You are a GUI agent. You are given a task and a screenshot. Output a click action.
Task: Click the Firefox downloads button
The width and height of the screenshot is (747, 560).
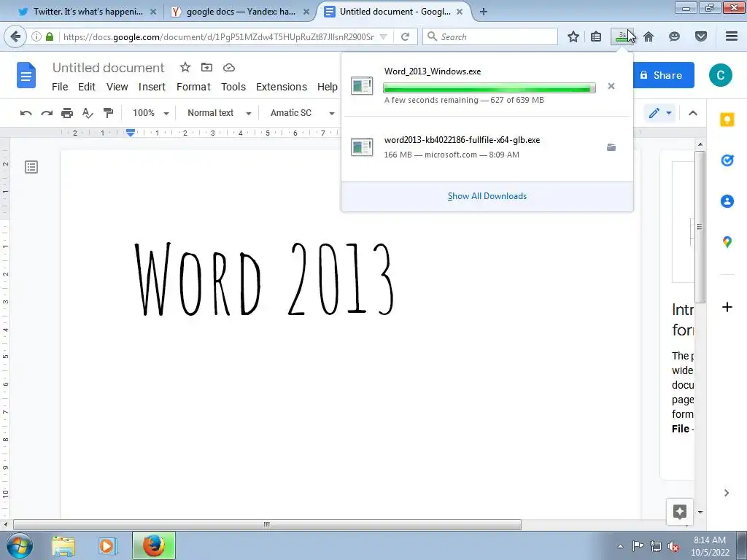click(623, 36)
